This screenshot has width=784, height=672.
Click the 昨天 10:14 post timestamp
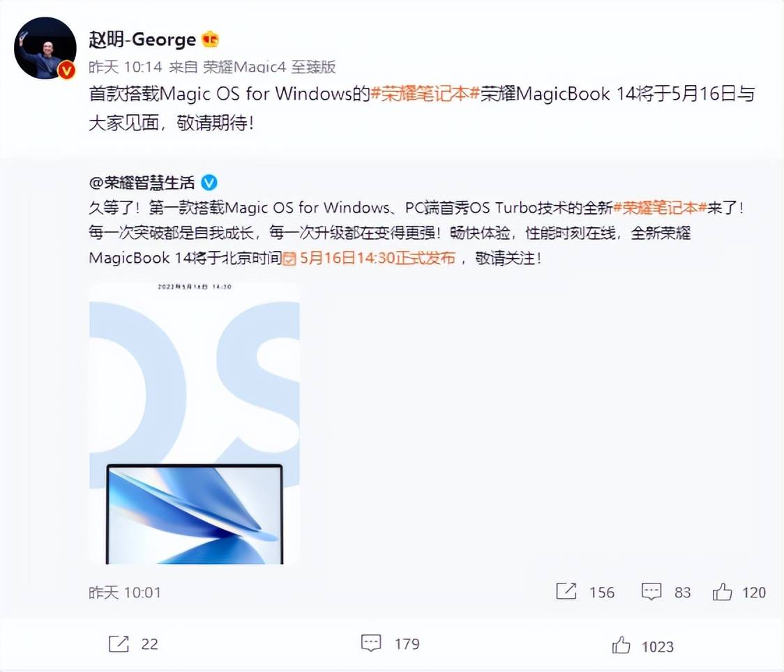(x=126, y=67)
